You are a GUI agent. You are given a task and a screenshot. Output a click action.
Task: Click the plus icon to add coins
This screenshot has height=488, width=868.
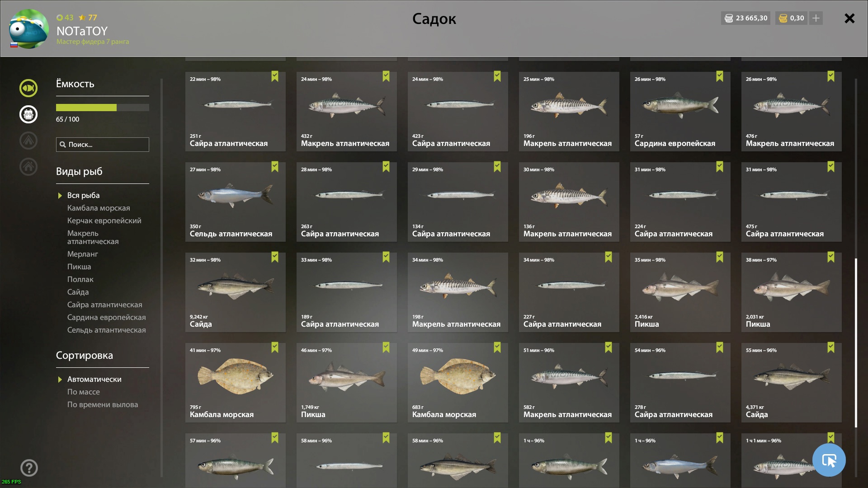816,18
